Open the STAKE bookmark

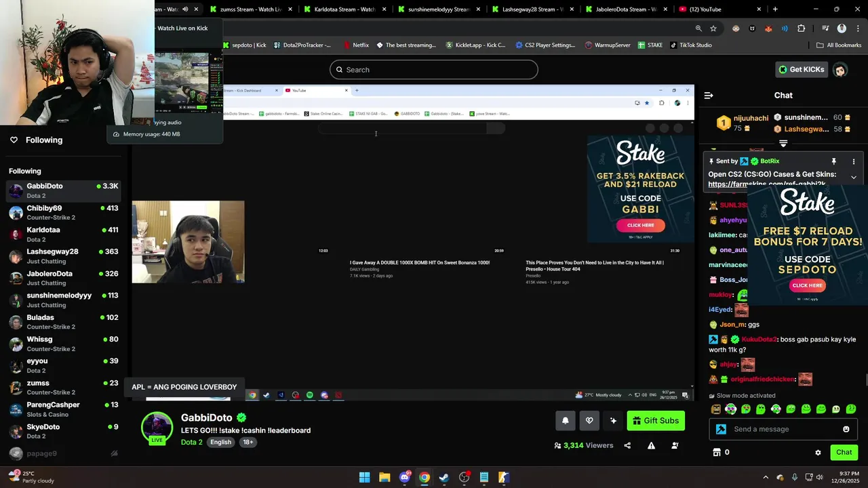[x=650, y=45]
